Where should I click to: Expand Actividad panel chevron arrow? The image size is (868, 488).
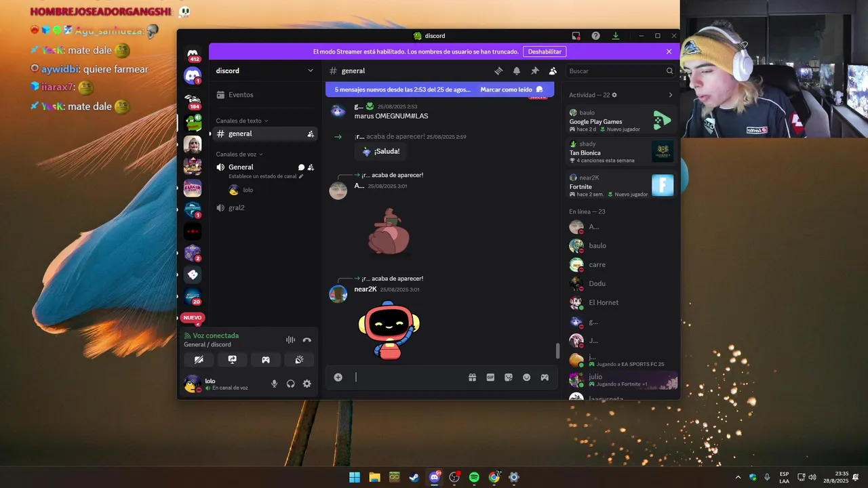[x=671, y=95]
